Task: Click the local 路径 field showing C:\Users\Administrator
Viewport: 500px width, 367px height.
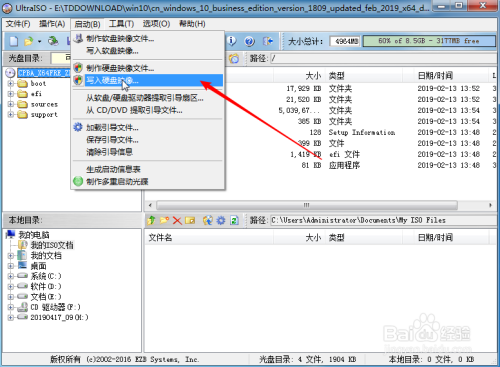Action: coord(383,220)
